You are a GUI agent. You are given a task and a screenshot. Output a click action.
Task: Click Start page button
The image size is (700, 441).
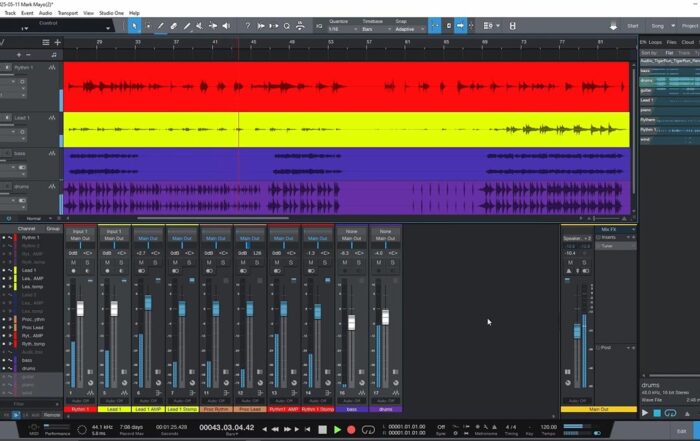(x=633, y=26)
